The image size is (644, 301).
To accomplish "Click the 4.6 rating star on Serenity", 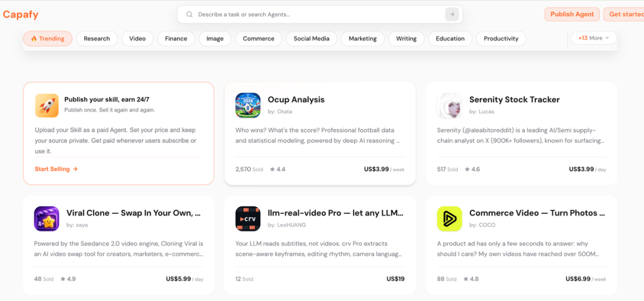I will 467,169.
